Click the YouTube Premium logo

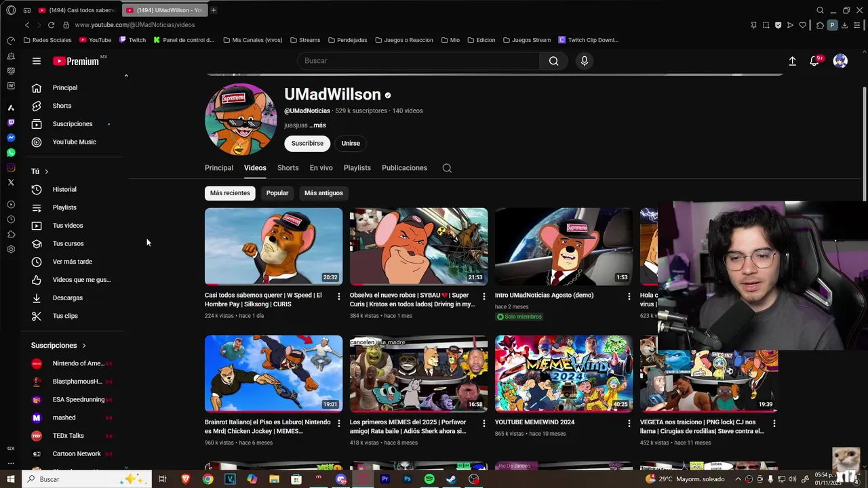click(76, 61)
